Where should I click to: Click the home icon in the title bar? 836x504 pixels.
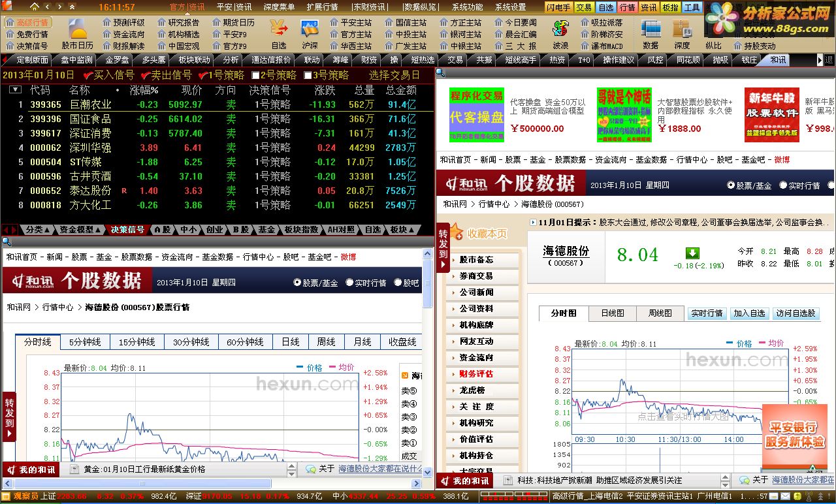(34, 7)
